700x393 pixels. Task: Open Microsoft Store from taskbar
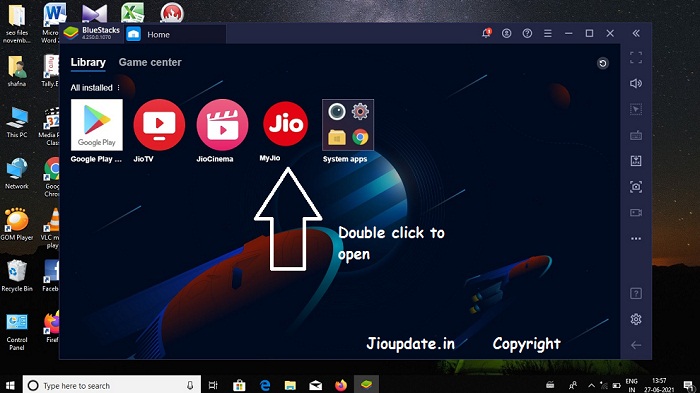pyautogui.click(x=239, y=385)
